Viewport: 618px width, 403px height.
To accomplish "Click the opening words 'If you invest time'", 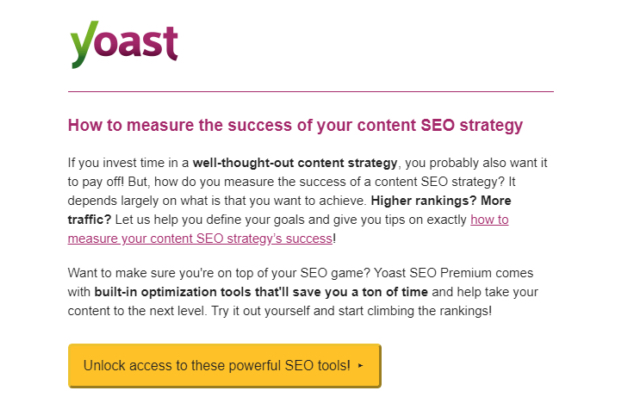I will 113,163.
